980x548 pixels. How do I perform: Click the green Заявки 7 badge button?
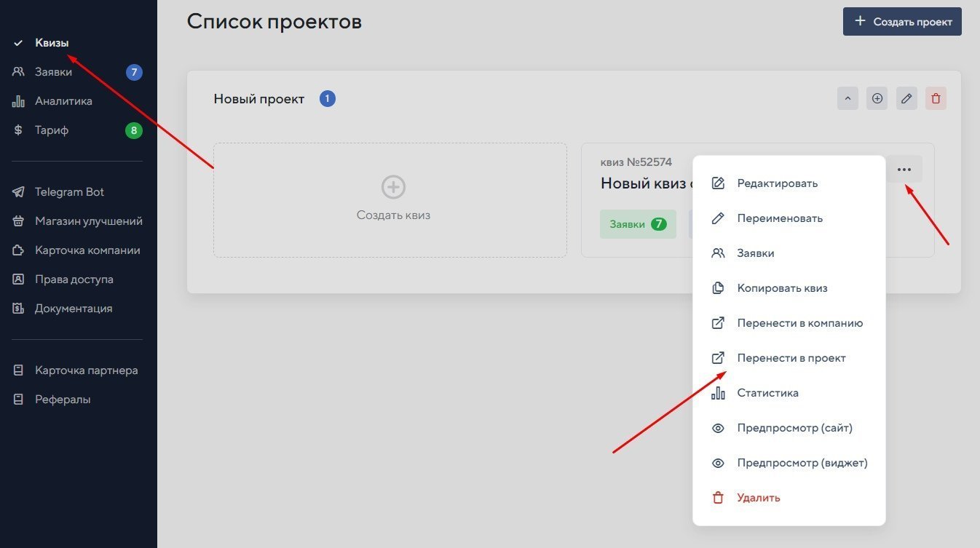(x=638, y=224)
